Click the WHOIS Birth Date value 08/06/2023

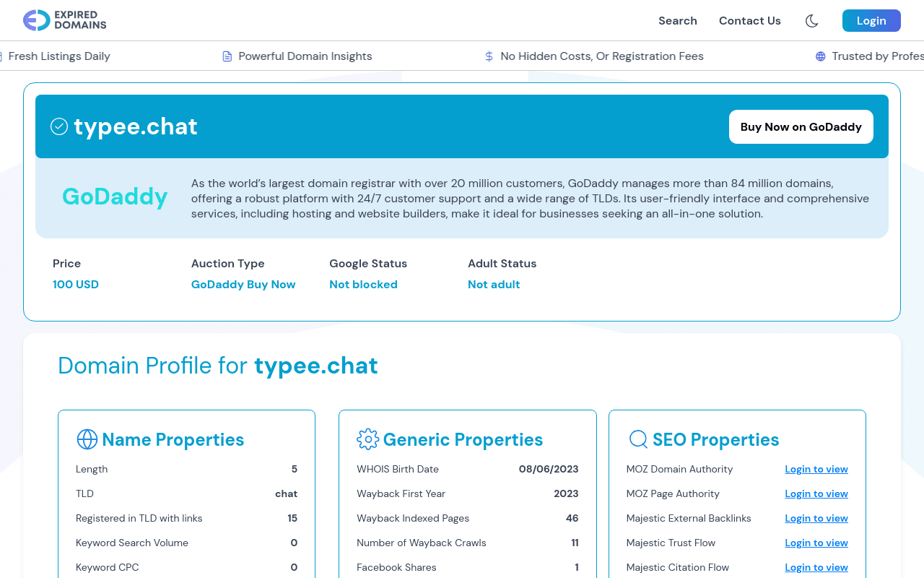[x=549, y=469]
